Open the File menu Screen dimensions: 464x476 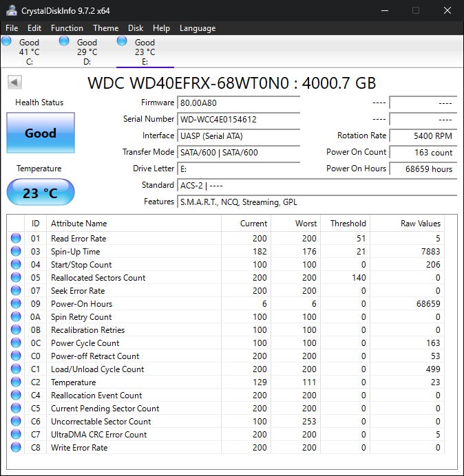12,28
